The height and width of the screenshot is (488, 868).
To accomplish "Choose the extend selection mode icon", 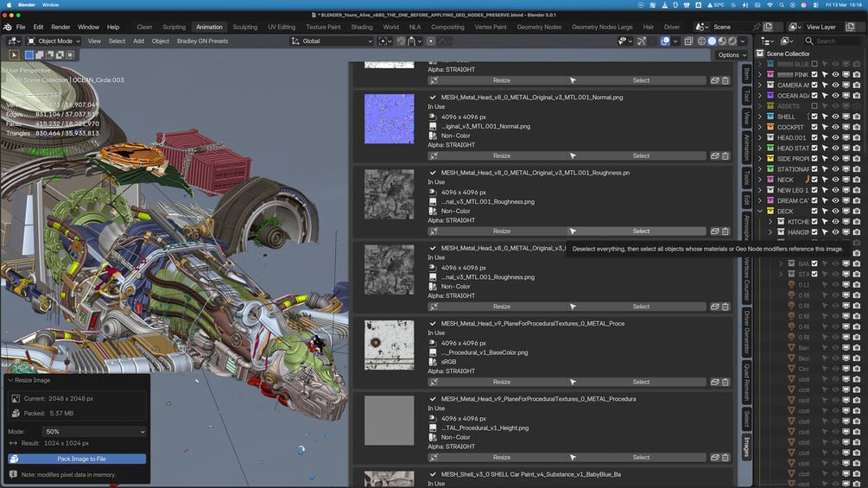I will pos(40,54).
